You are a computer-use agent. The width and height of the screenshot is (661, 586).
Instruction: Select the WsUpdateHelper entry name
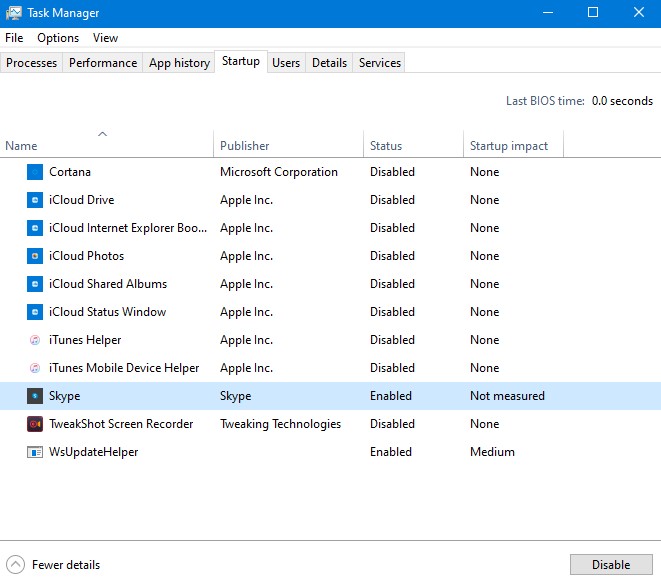tap(94, 452)
